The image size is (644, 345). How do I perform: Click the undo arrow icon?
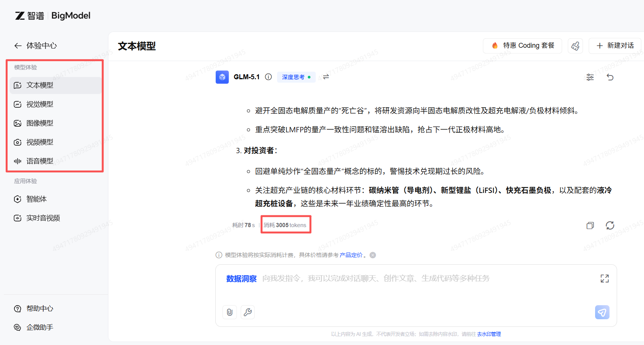coord(610,77)
